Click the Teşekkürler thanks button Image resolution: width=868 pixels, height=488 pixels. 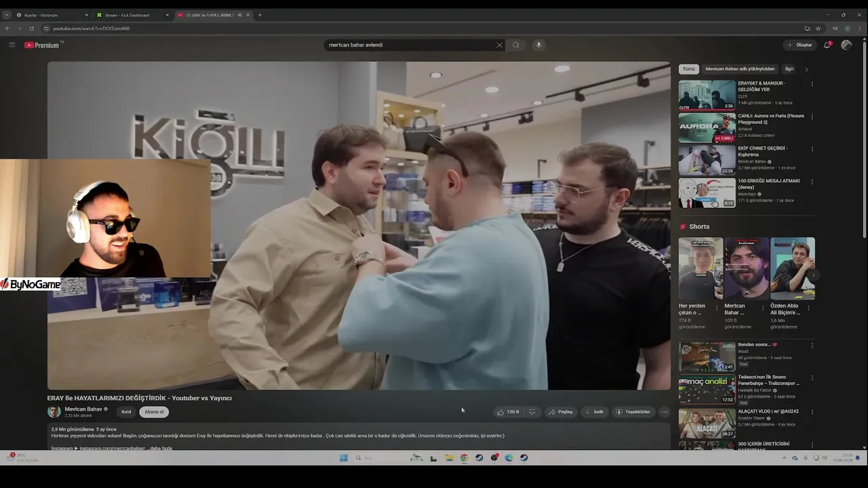[633, 411]
